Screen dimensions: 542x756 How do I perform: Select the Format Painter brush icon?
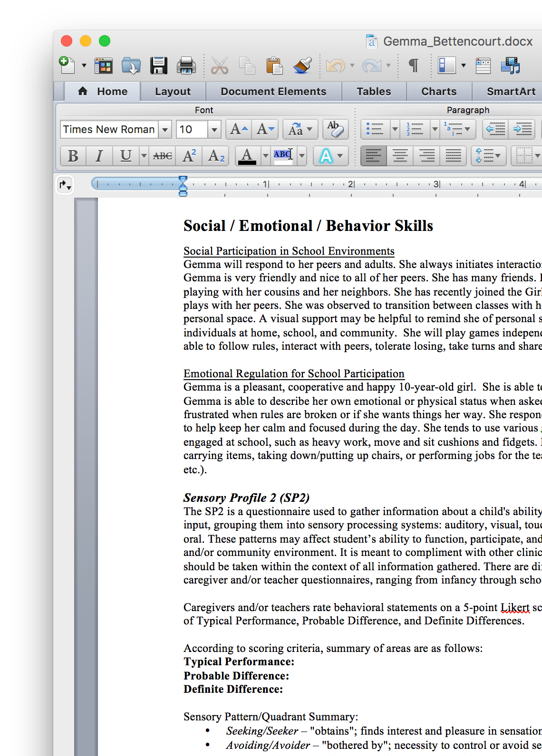coord(302,66)
